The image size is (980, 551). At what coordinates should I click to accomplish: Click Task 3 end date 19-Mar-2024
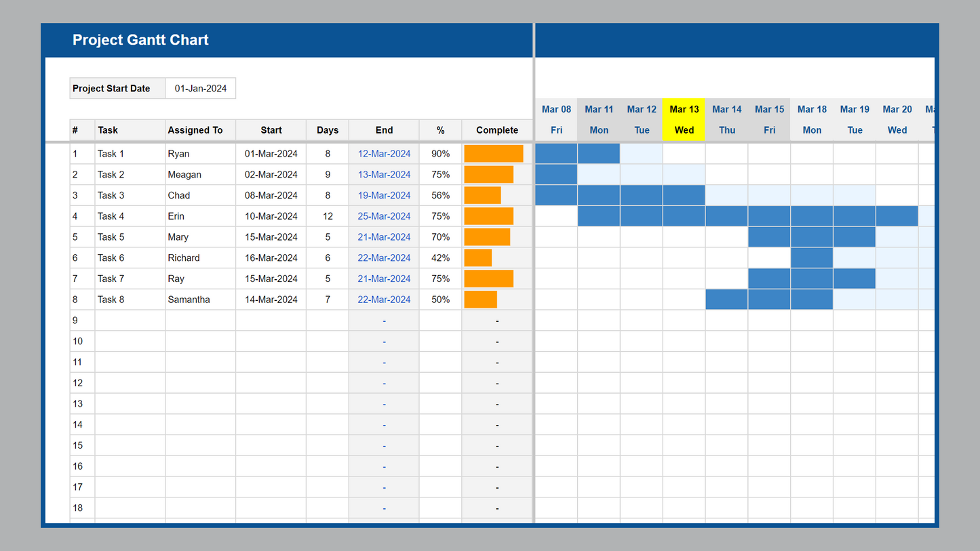pyautogui.click(x=384, y=195)
